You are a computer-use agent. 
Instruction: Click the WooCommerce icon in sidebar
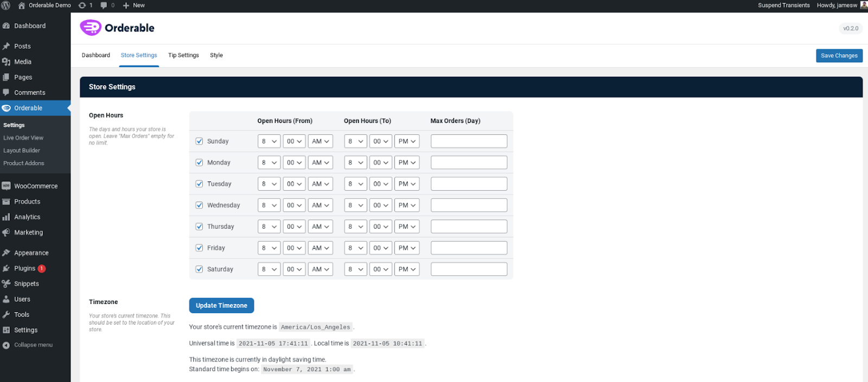[x=7, y=186]
